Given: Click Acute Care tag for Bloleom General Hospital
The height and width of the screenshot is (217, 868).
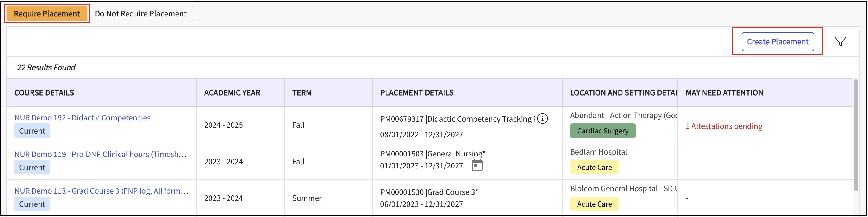Looking at the screenshot, I should [x=594, y=204].
